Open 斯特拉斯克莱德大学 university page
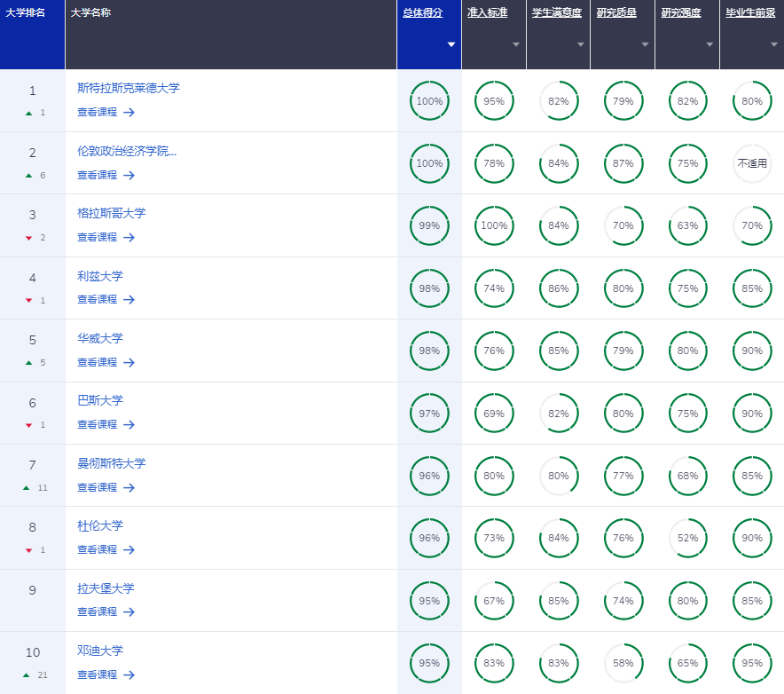Image resolution: width=784 pixels, height=694 pixels. point(129,88)
